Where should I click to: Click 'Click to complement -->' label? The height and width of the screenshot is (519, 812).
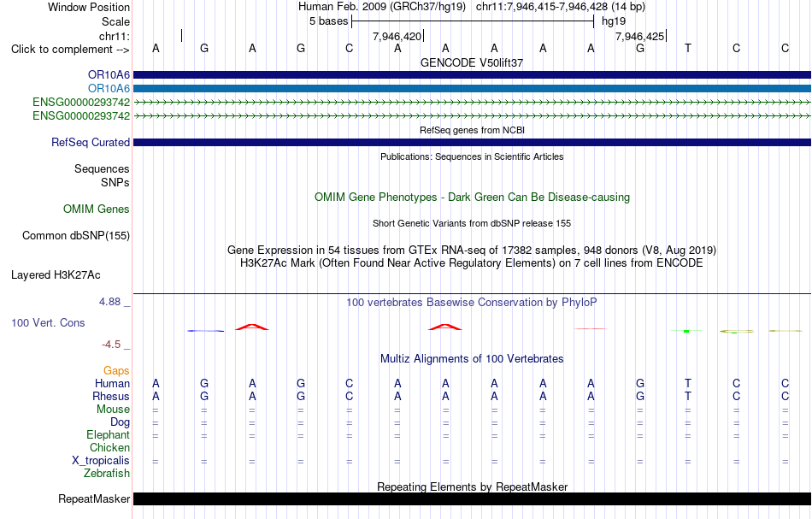pyautogui.click(x=70, y=50)
